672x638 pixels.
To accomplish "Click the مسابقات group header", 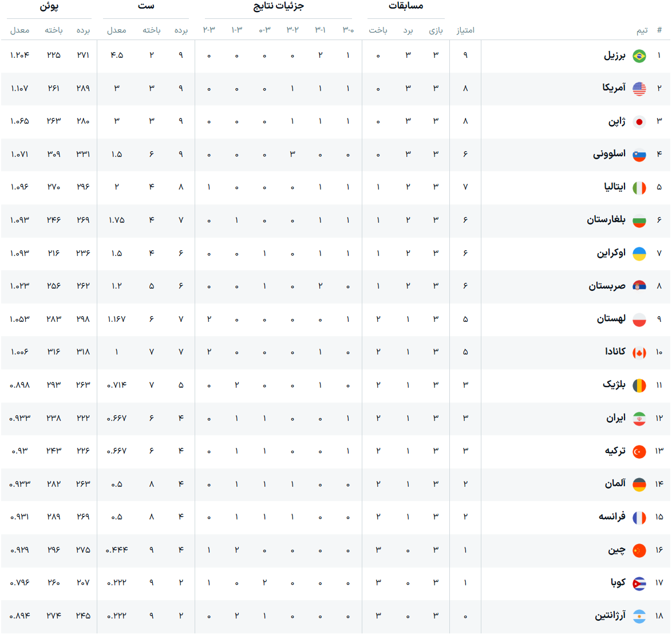I will point(406,6).
